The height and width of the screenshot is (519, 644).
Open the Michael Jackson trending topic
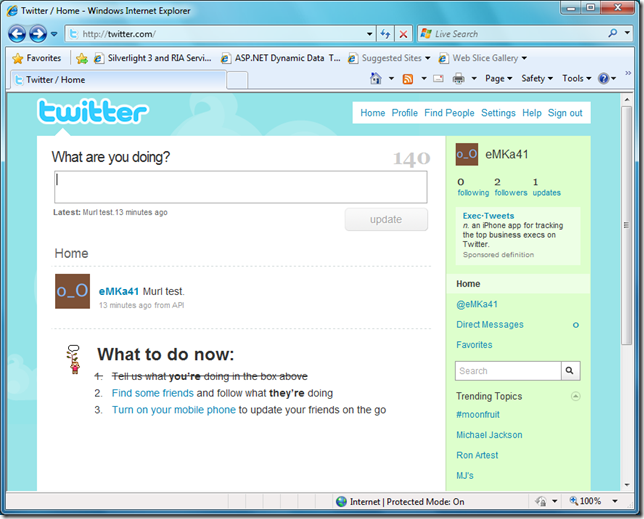point(489,435)
